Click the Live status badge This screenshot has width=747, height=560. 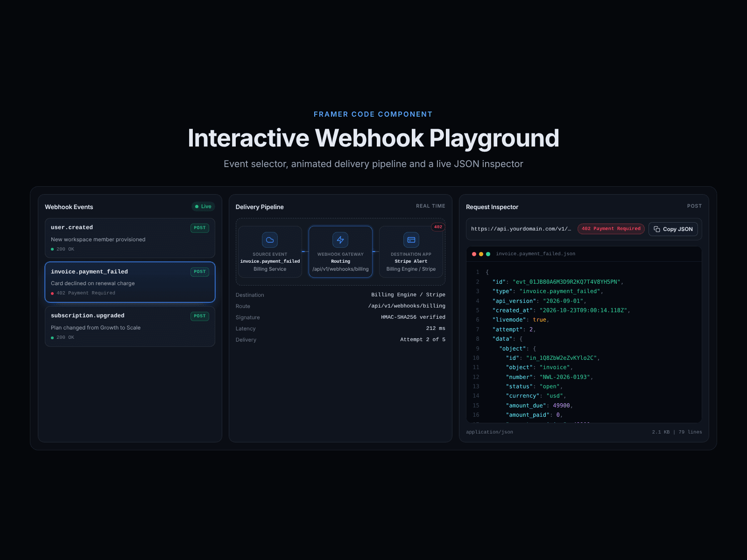(203, 206)
